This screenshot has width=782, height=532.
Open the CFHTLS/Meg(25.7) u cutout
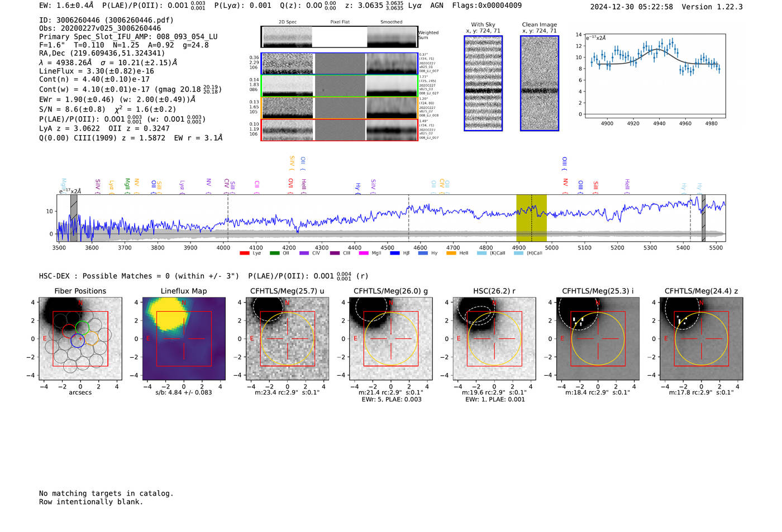(287, 339)
